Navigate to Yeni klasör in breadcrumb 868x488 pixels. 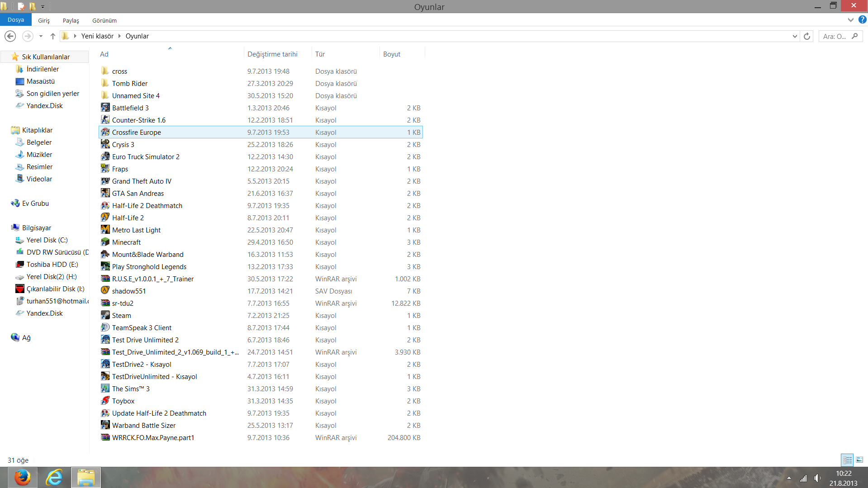point(97,36)
